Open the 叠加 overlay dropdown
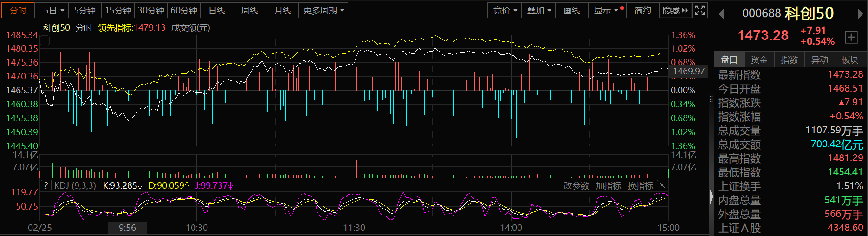 pyautogui.click(x=538, y=10)
